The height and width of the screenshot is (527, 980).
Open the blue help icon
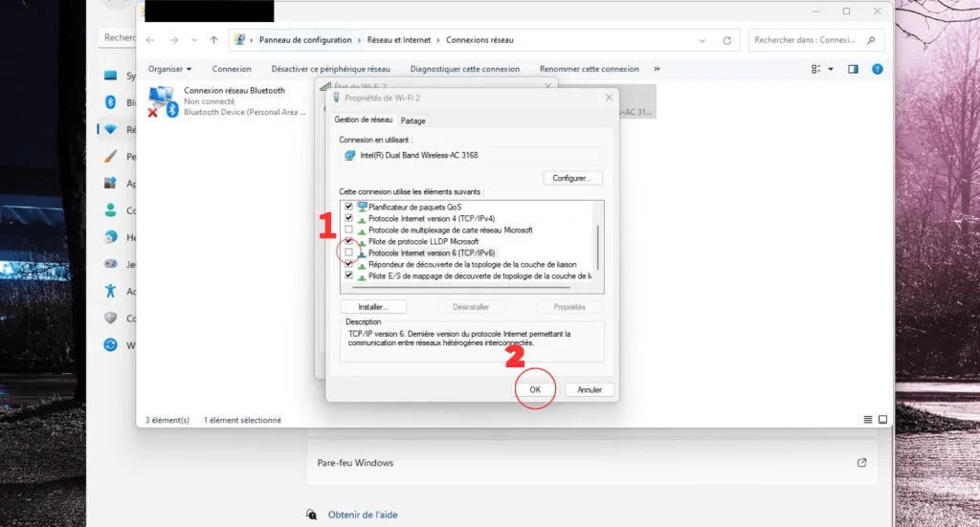click(x=878, y=69)
